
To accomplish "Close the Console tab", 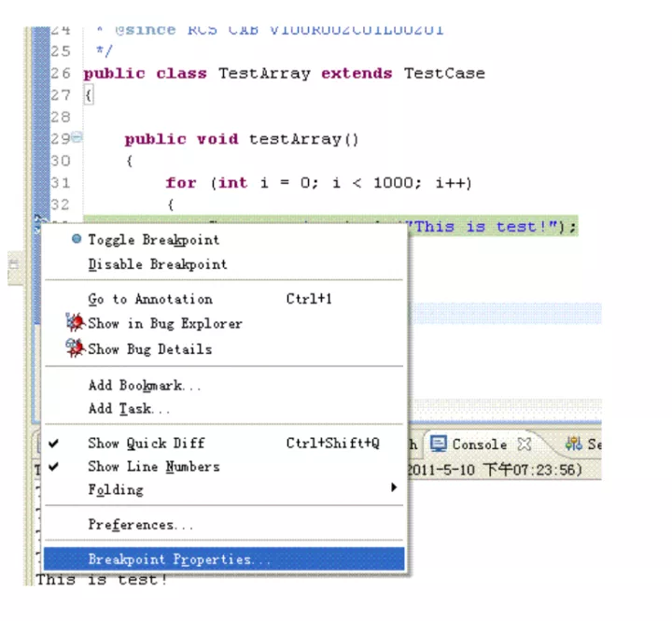I will click(525, 445).
